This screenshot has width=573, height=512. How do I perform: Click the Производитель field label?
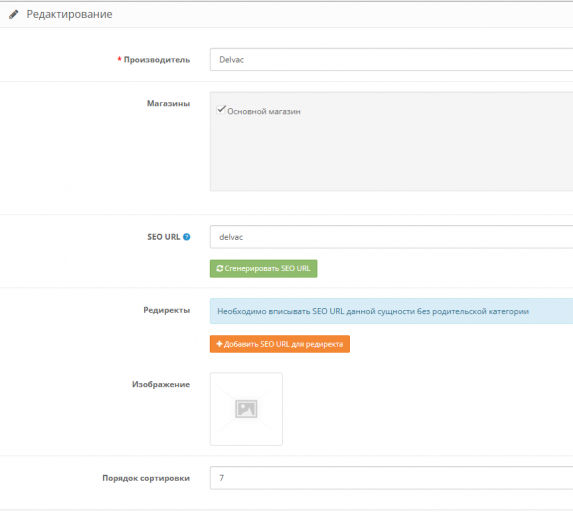click(157, 60)
